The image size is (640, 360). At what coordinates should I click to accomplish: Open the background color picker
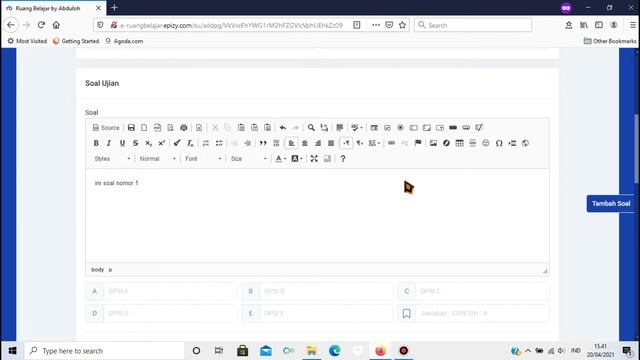(x=297, y=159)
